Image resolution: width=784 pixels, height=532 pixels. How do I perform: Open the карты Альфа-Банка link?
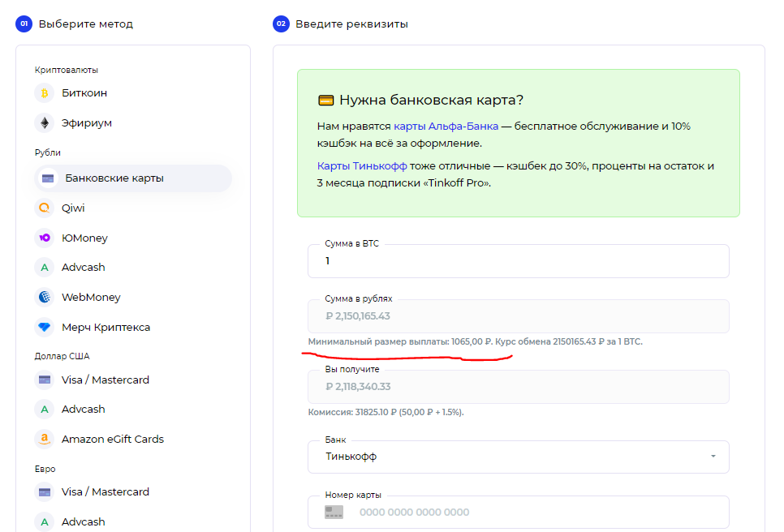point(446,127)
